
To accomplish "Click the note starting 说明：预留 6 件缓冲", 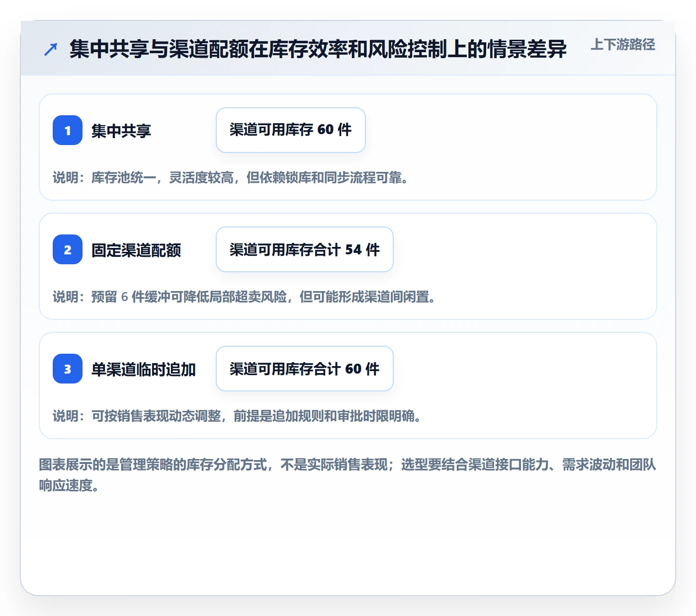I will click(x=245, y=297).
